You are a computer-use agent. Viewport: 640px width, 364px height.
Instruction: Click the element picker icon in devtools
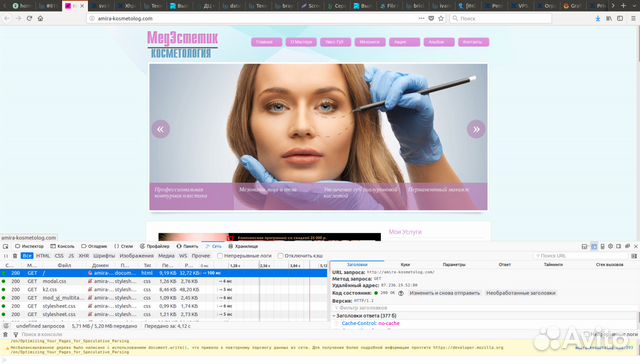[x=5, y=246]
